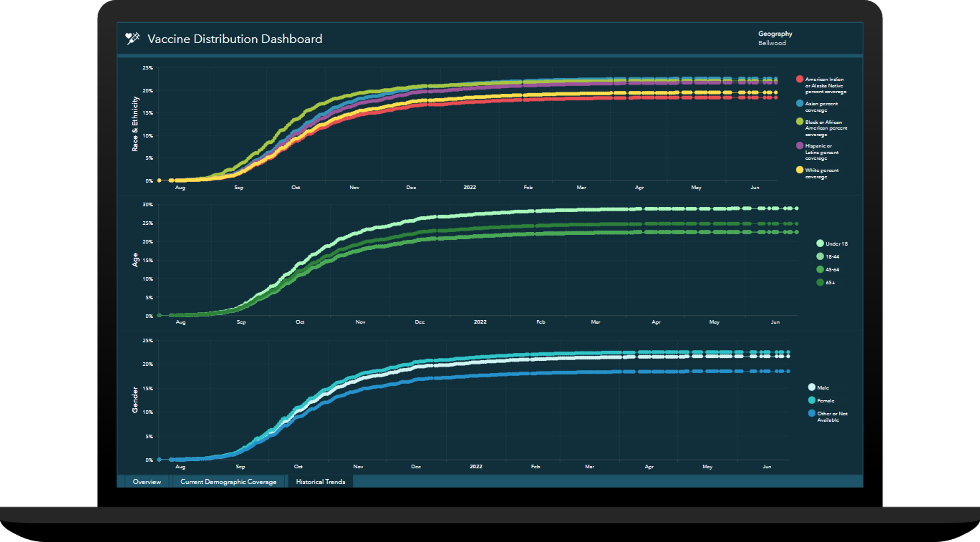Open the Current Demographic Coverage tab
980x542 pixels.
coord(229,482)
